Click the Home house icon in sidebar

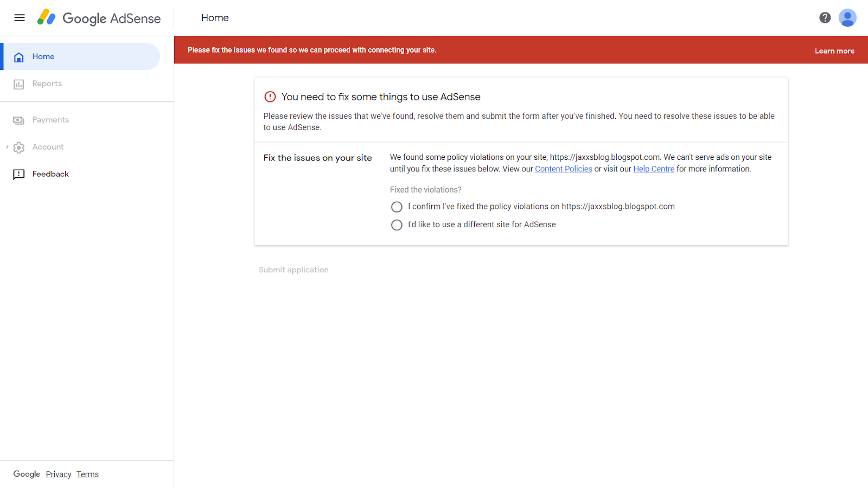coord(19,57)
